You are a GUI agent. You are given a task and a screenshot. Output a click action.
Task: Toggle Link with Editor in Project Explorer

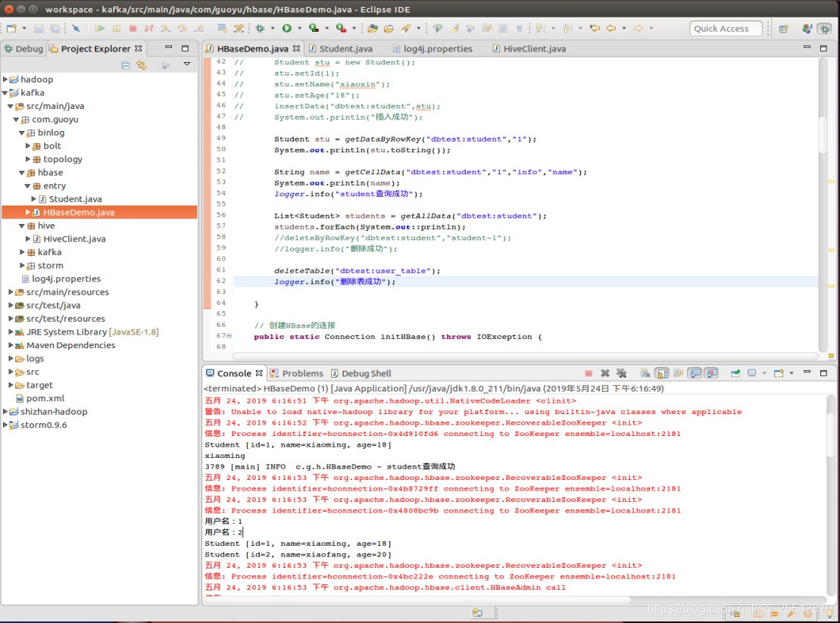click(142, 65)
